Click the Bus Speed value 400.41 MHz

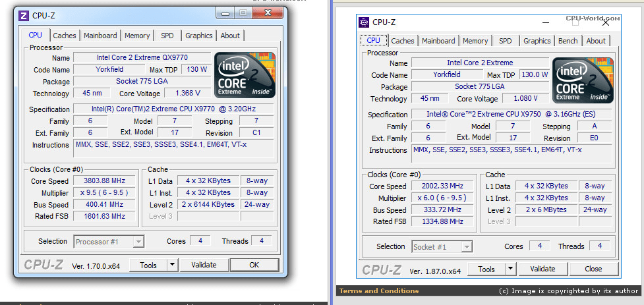[104, 204]
